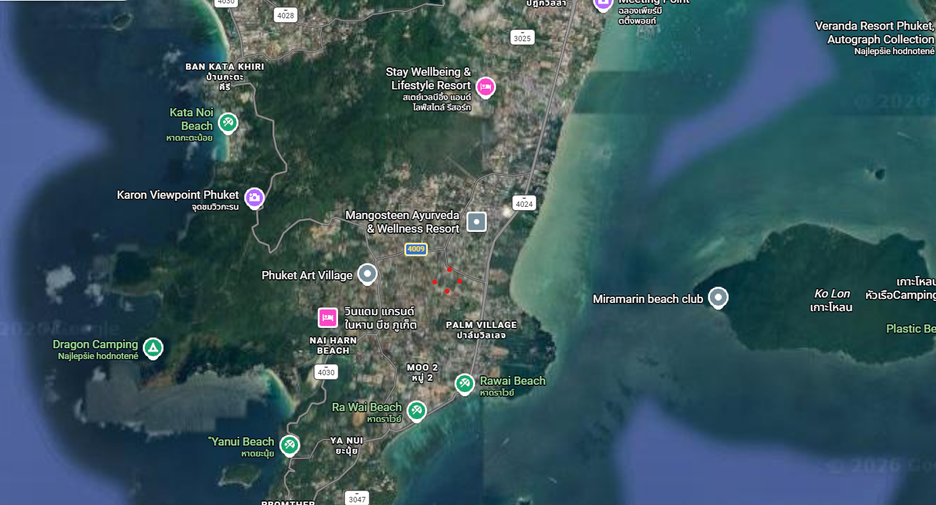Click the Karon Viewpoint Phuket text label

point(178,195)
